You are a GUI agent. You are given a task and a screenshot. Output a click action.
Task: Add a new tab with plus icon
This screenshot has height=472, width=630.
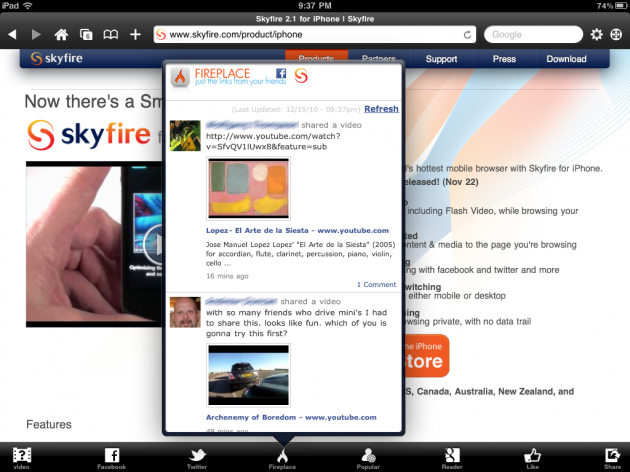click(135, 34)
